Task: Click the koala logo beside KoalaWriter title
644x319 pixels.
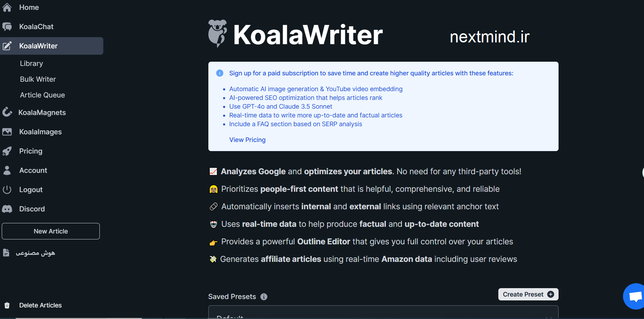Action: [217, 34]
